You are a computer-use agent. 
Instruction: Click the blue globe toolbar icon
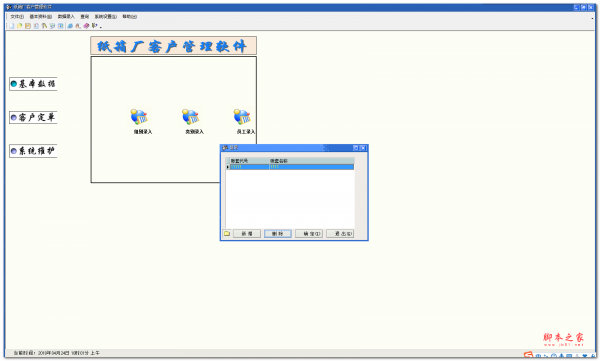(x=70, y=26)
